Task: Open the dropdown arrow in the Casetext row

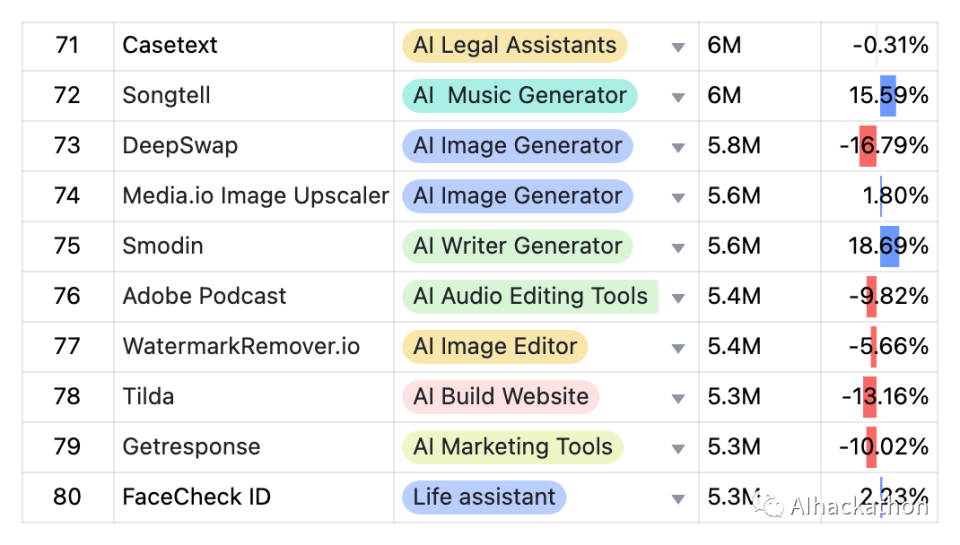Action: [678, 47]
